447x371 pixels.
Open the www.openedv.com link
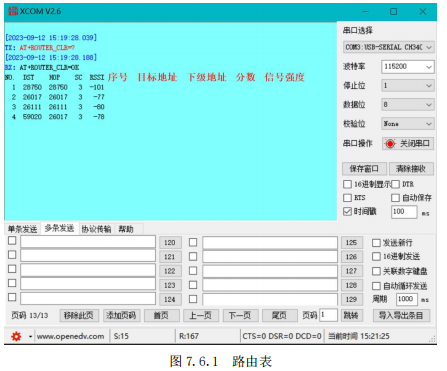pos(71,336)
